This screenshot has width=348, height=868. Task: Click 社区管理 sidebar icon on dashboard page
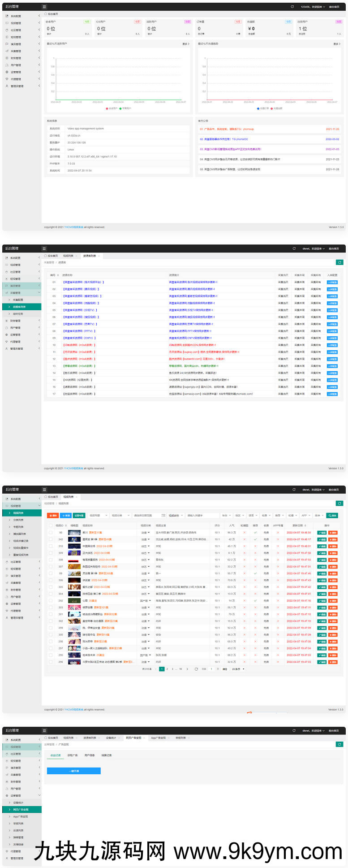(x=7, y=30)
